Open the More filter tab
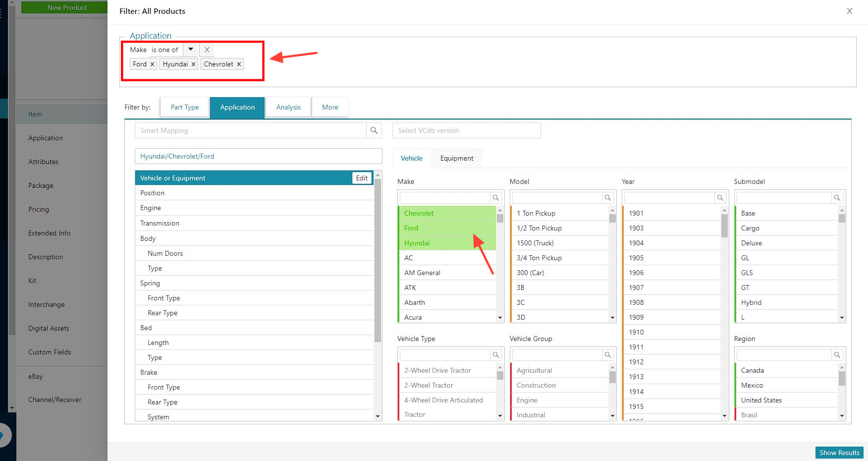Image resolution: width=868 pixels, height=461 pixels. [x=330, y=107]
